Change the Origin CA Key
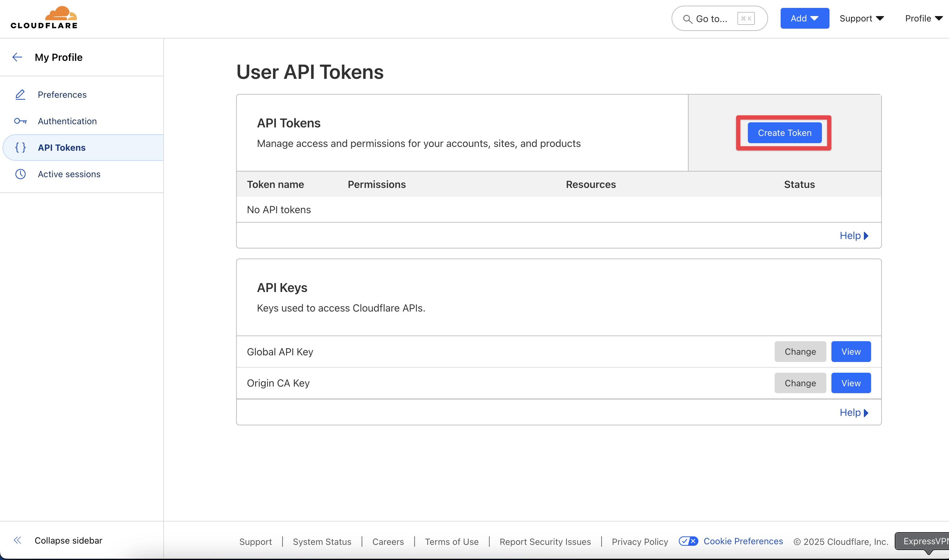Viewport: 949px width, 560px height. (x=800, y=383)
